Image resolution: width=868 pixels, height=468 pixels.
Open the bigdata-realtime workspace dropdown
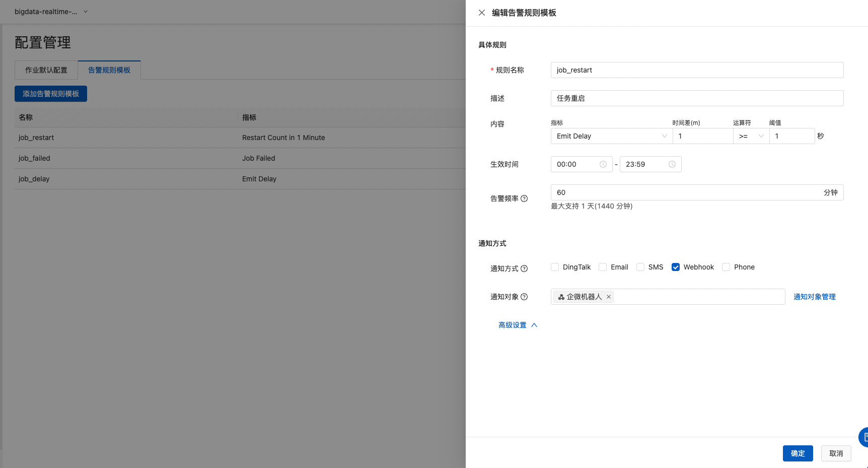[x=51, y=12]
